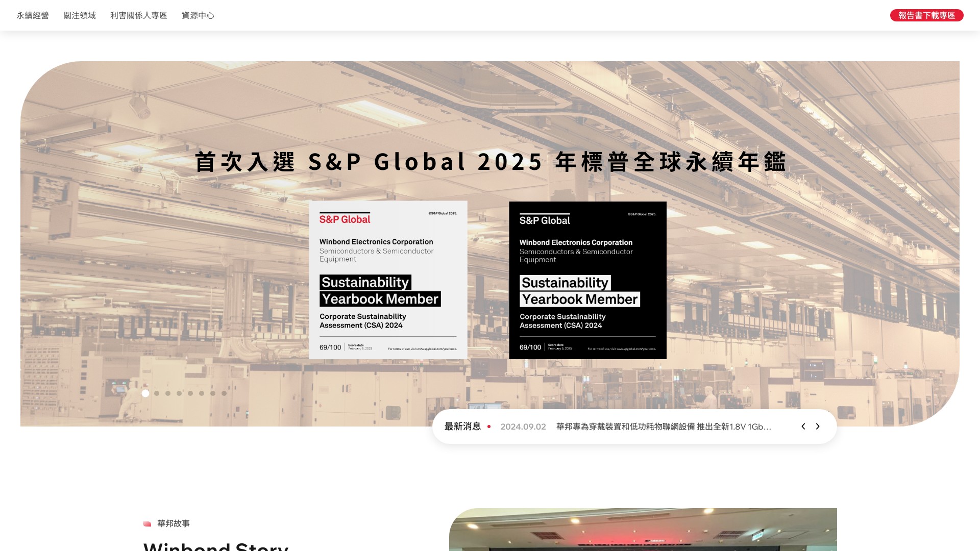This screenshot has width=980, height=551.
Task: Click the red 華邦故事 badge icon
Action: tap(147, 523)
